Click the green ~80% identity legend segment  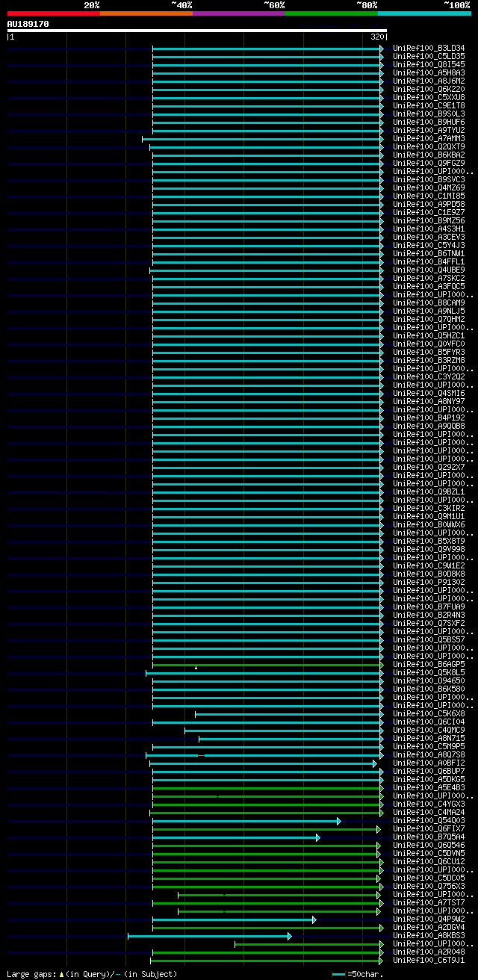point(331,13)
